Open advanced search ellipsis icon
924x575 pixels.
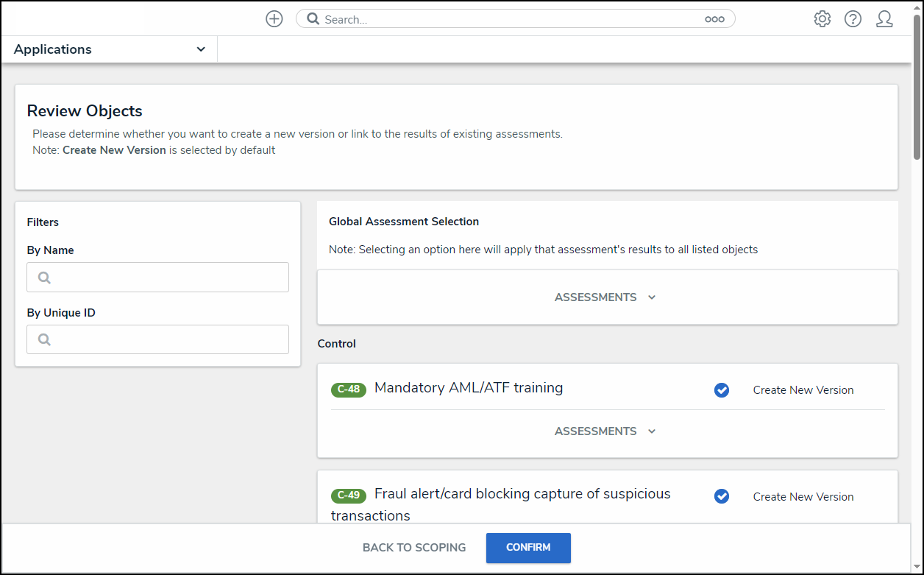pos(714,20)
